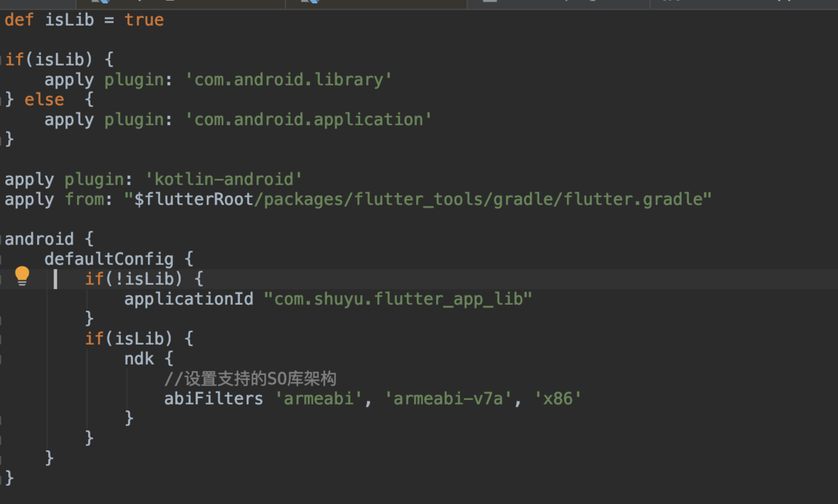
Task: Collapse the android block fold marker
Action: (2, 239)
